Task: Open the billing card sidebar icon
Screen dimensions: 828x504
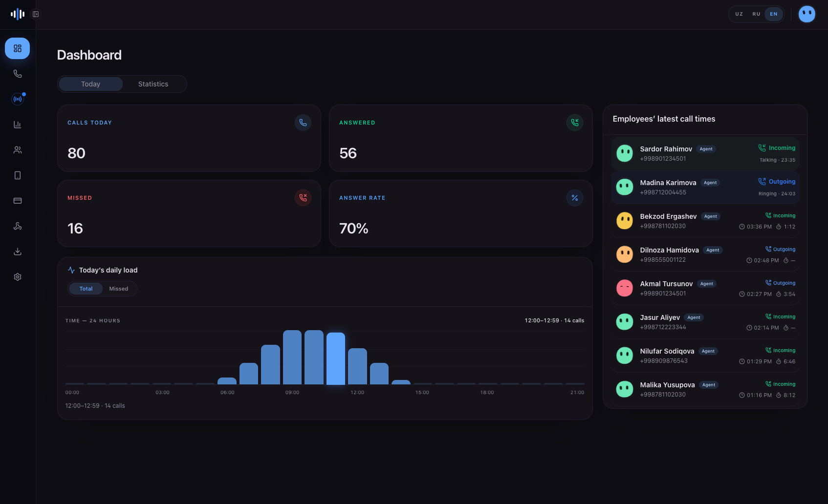Action: coord(18,201)
